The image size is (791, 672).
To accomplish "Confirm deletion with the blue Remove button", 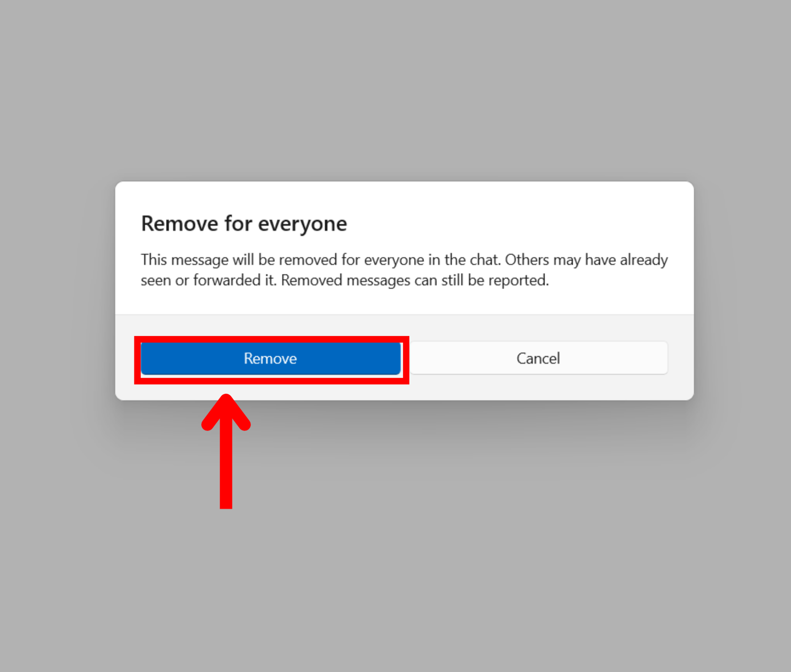I will (x=271, y=358).
